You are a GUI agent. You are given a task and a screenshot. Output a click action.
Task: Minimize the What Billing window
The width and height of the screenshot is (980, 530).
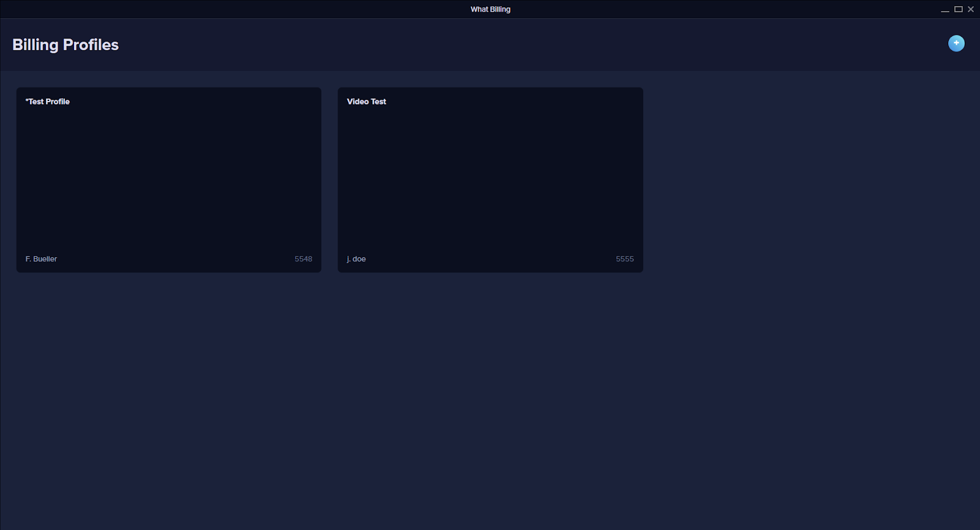[x=945, y=9]
